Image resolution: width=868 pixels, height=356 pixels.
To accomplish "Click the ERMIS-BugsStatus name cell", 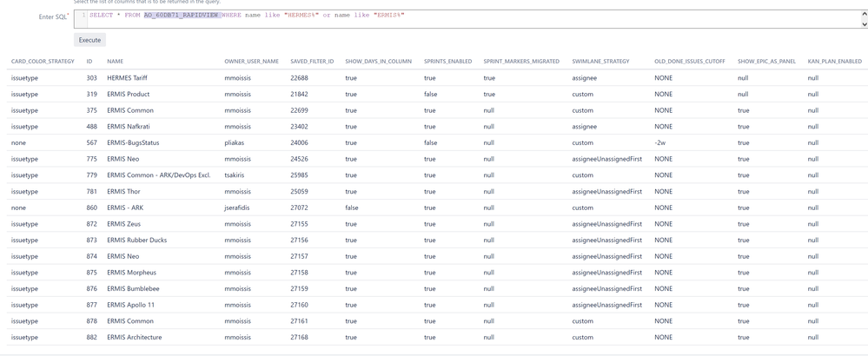I will [133, 142].
